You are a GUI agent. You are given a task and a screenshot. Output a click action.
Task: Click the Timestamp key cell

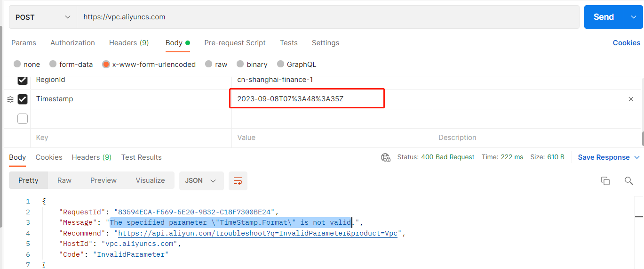click(131, 99)
